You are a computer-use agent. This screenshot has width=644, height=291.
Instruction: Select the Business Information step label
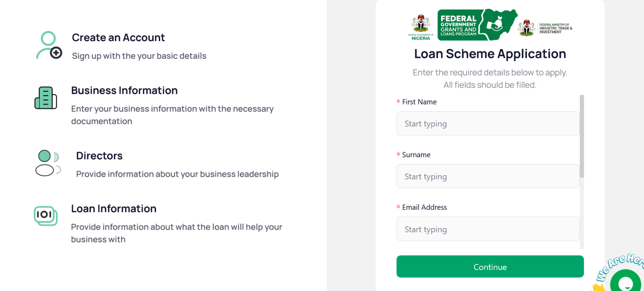(x=124, y=90)
